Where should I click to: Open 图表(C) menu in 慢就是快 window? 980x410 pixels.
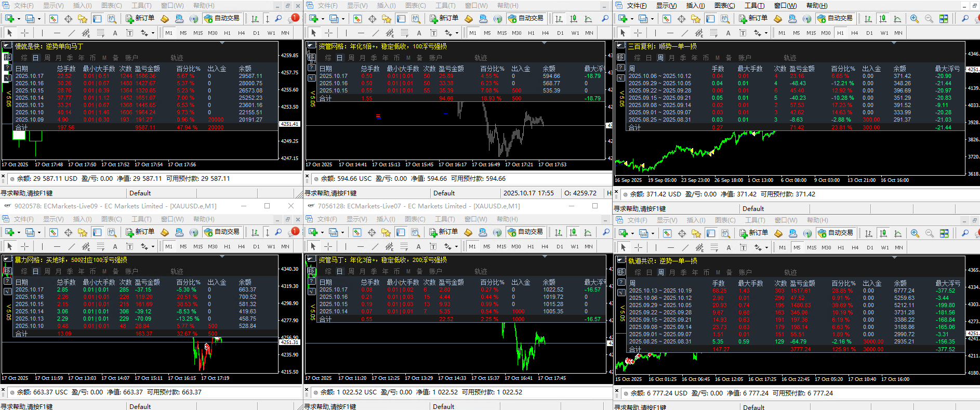(x=111, y=6)
